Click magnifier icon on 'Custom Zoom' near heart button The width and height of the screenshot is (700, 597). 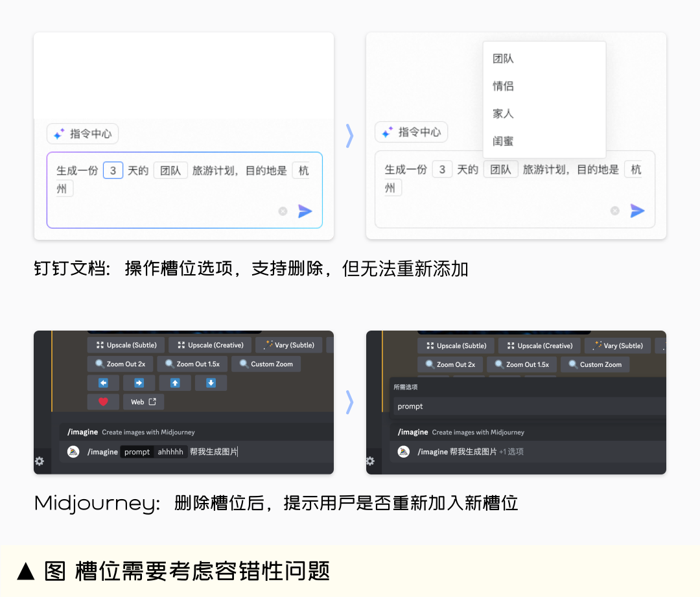244,364
